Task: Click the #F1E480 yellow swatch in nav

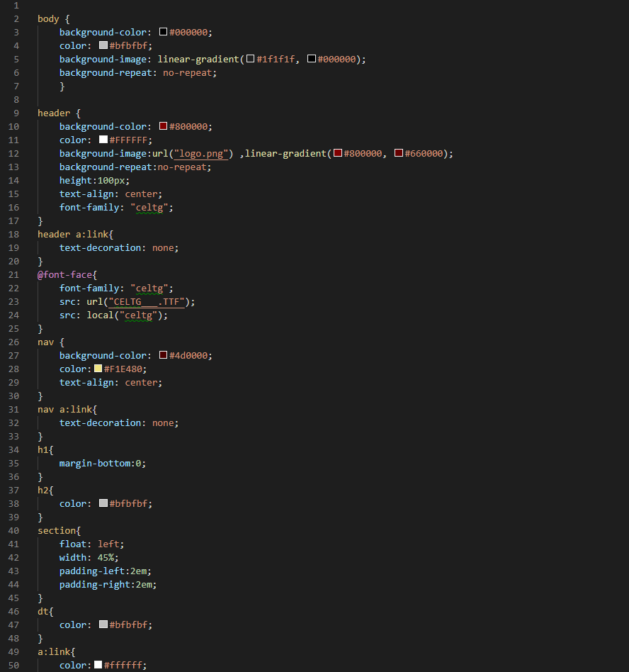Action: coord(98,369)
